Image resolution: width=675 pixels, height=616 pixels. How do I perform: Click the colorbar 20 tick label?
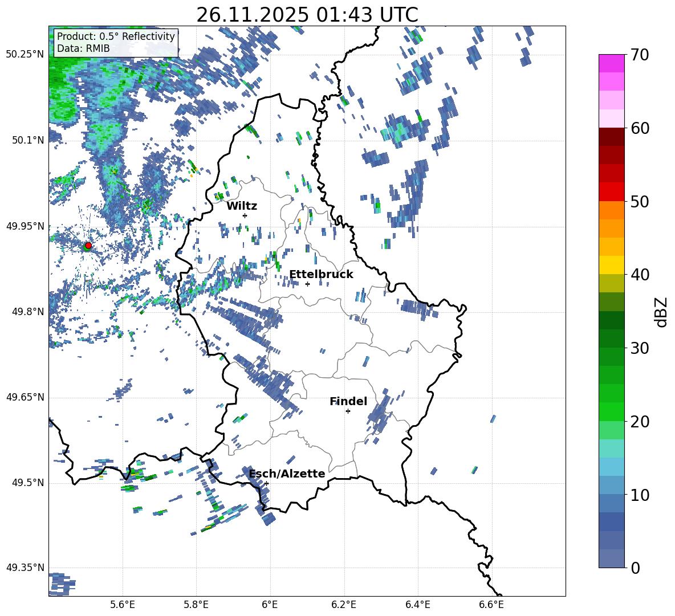(x=640, y=422)
